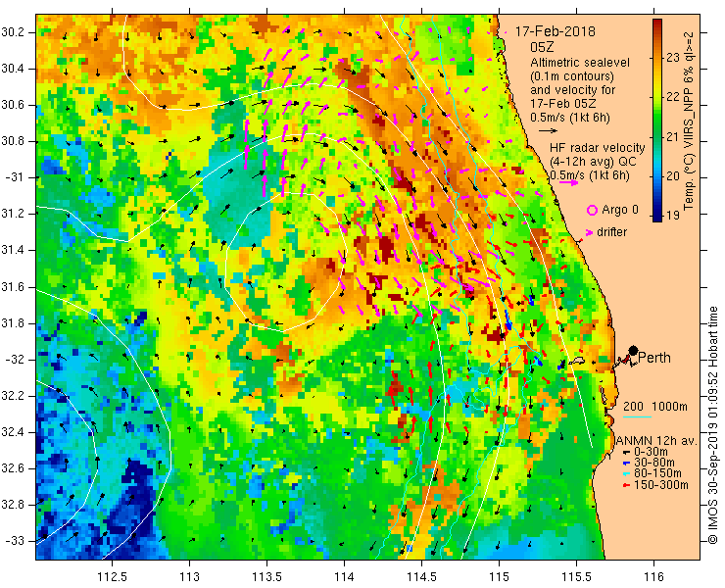The height and width of the screenshot is (588, 725).
Task: Click latitude axis label -33
Action: 15,541
